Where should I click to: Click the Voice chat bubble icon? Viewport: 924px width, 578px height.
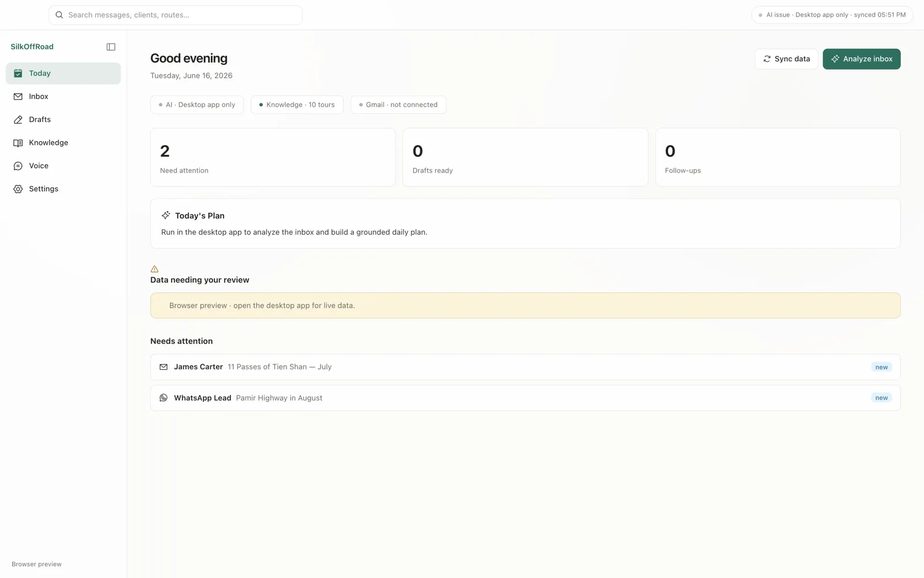tap(18, 166)
